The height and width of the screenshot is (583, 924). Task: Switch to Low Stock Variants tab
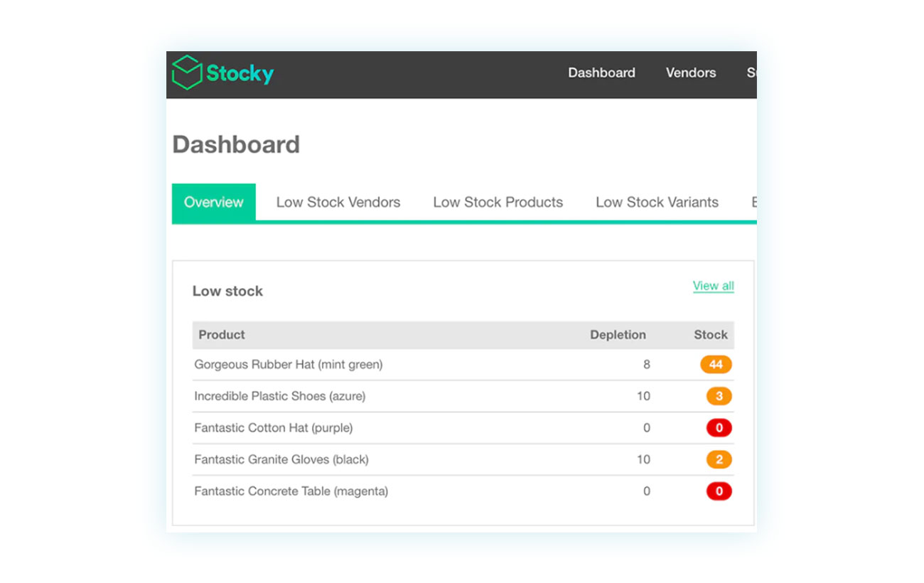click(657, 203)
